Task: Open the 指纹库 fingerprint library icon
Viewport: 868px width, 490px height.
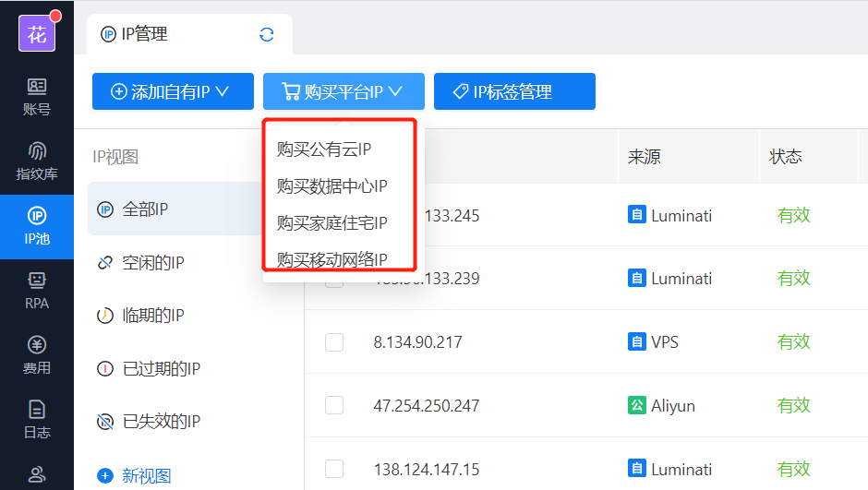Action: [37, 161]
